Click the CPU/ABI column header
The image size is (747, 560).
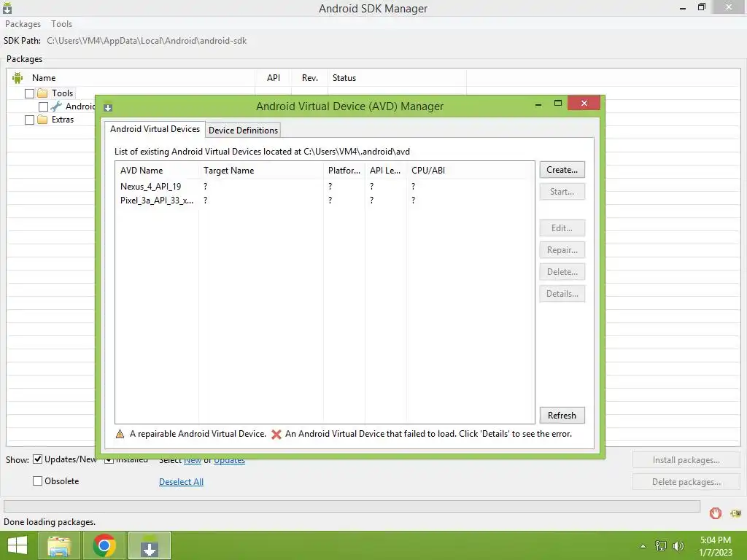(471, 171)
